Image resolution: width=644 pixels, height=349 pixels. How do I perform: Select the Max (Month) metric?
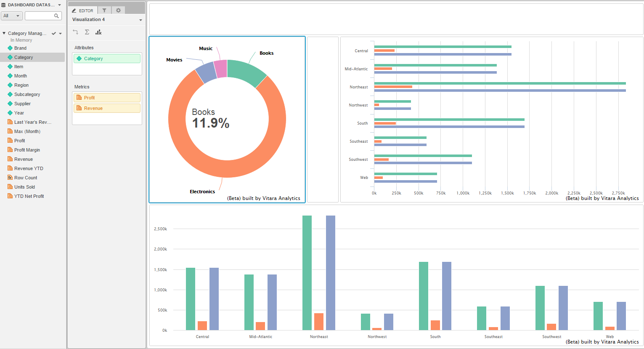[x=27, y=131]
